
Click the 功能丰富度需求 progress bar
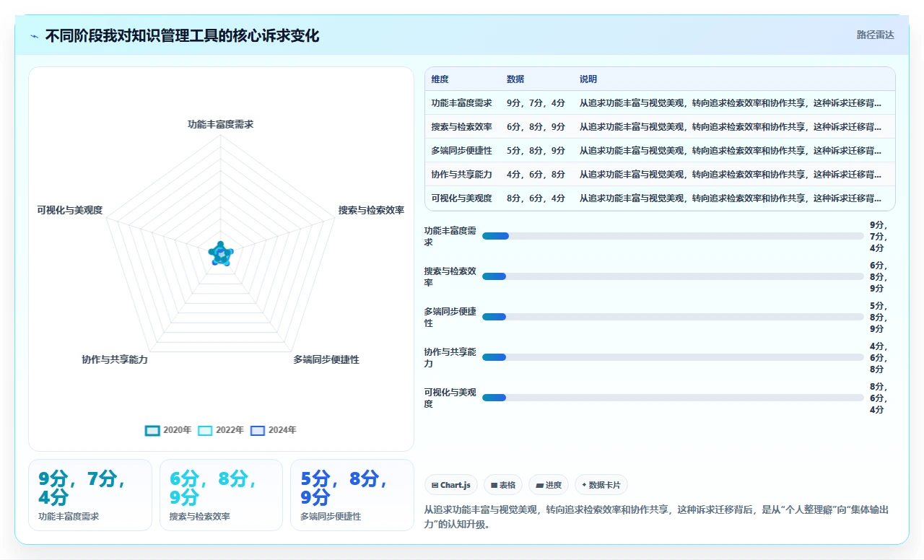[673, 236]
